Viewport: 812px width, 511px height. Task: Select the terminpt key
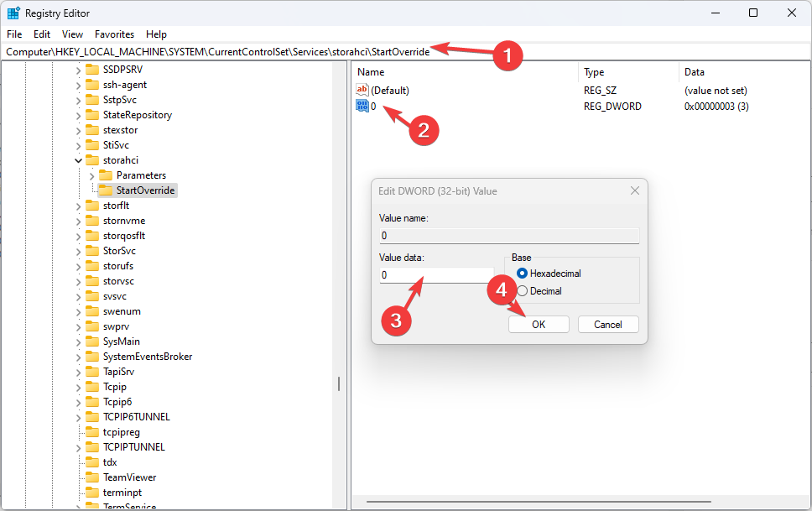pyautogui.click(x=122, y=493)
